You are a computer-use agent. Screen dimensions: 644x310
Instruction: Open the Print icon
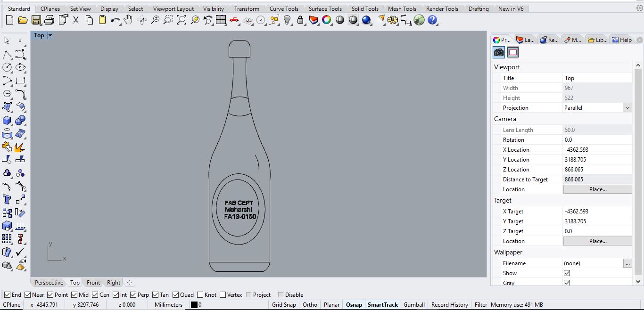[49, 20]
